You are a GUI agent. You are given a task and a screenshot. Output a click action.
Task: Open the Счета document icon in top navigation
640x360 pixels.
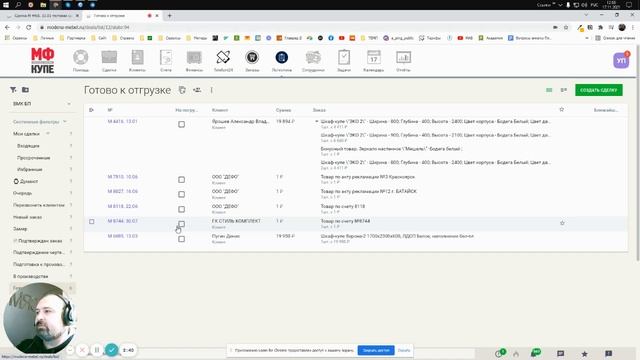click(x=166, y=58)
